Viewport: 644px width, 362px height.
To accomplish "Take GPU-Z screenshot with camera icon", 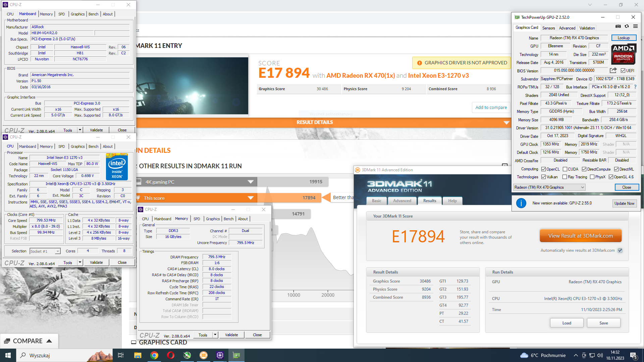I will [x=618, y=26].
